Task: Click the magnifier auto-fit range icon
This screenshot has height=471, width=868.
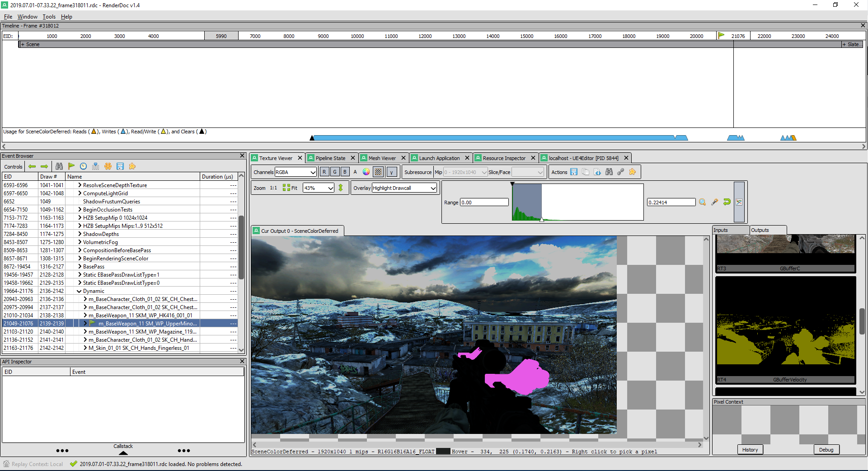Action: 702,202
